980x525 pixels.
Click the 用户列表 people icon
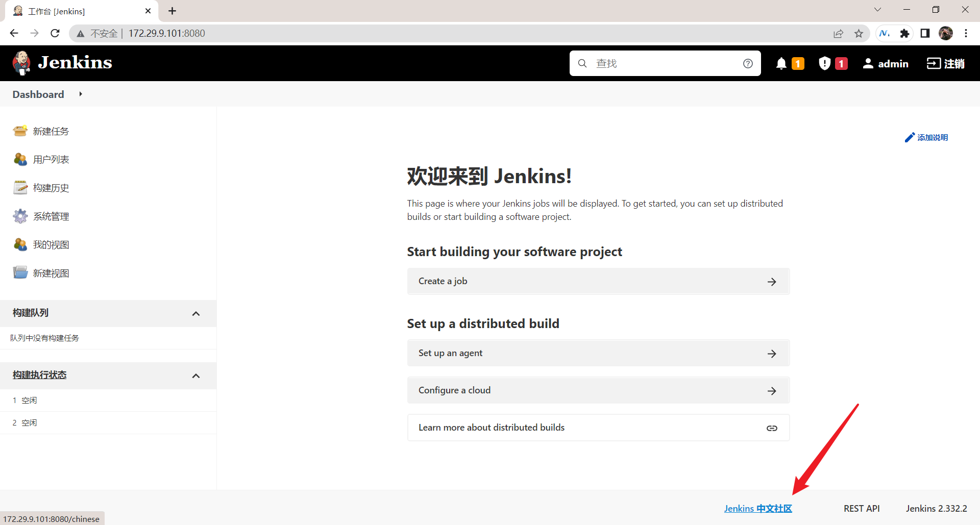tap(20, 160)
